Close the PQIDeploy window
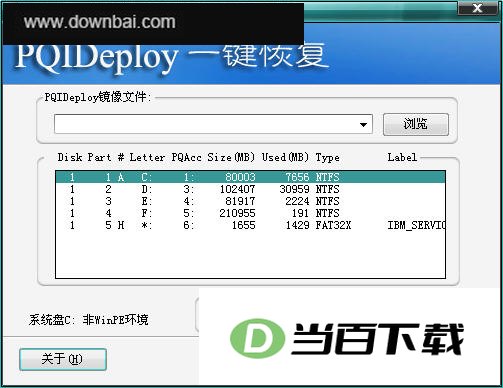 [x=478, y=8]
